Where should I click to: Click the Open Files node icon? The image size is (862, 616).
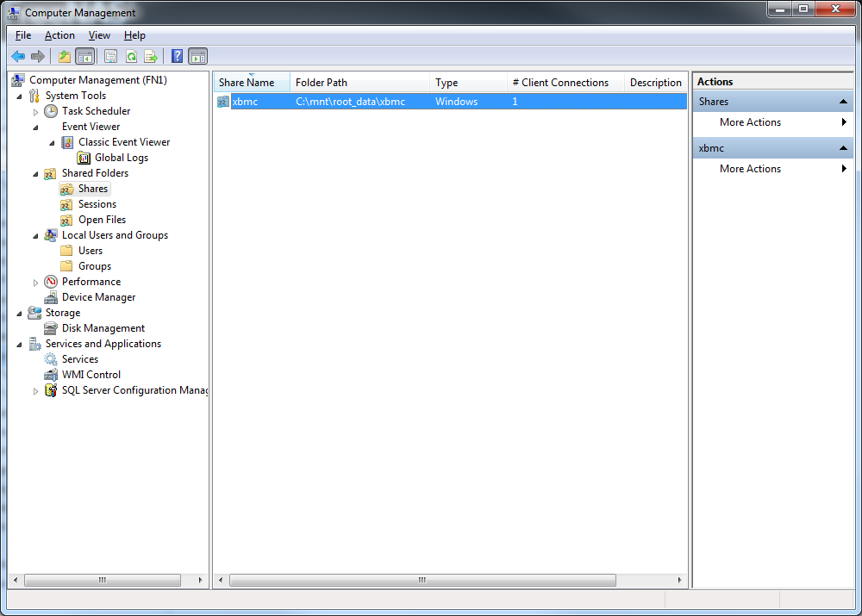click(x=66, y=220)
